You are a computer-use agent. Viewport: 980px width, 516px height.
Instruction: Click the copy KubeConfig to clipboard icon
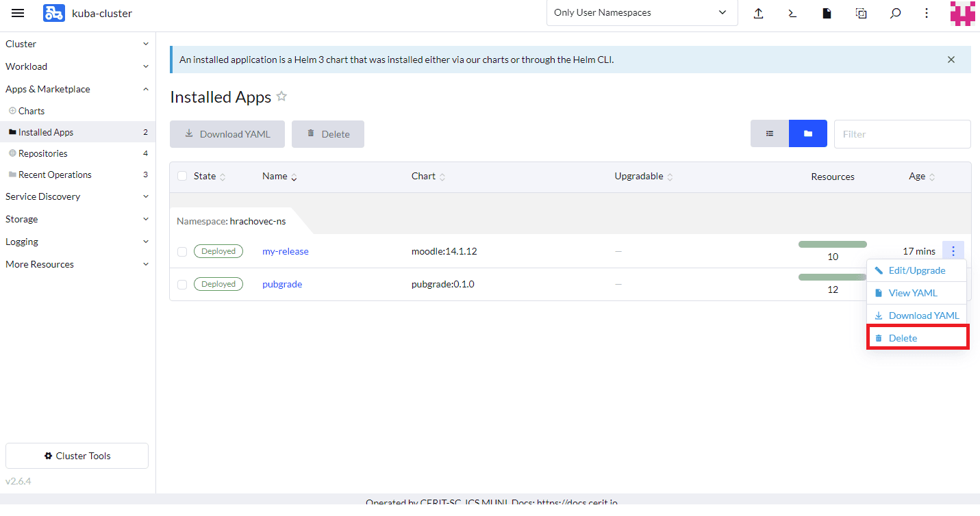(861, 13)
